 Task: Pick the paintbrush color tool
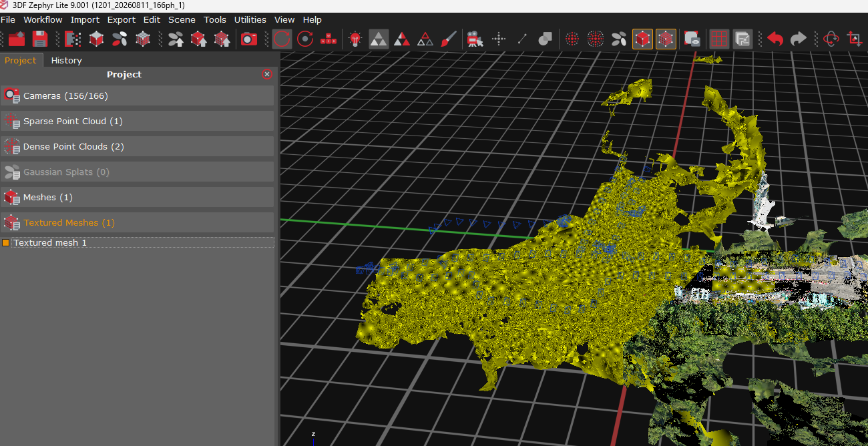pyautogui.click(x=448, y=39)
